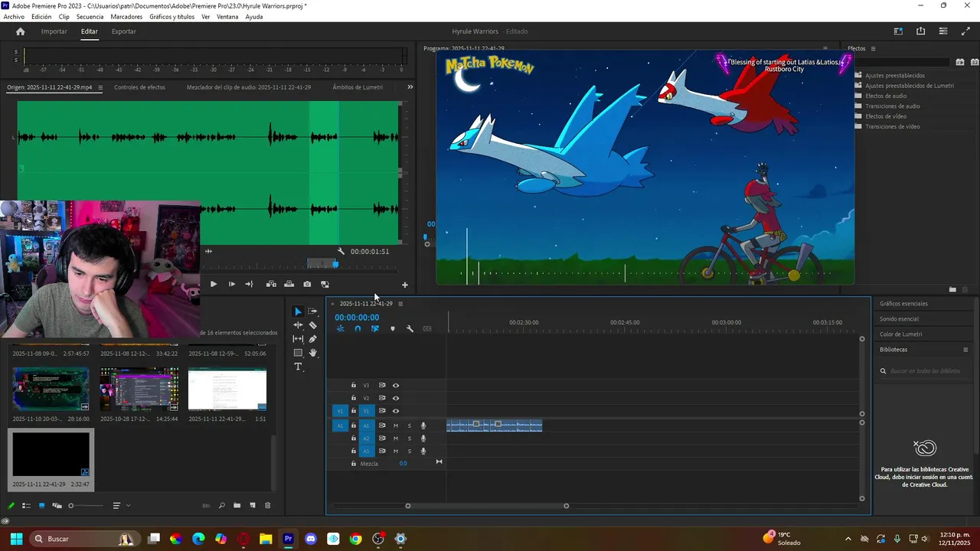Toggle V1 track output eye
The height and width of the screenshot is (551, 980).
point(396,411)
